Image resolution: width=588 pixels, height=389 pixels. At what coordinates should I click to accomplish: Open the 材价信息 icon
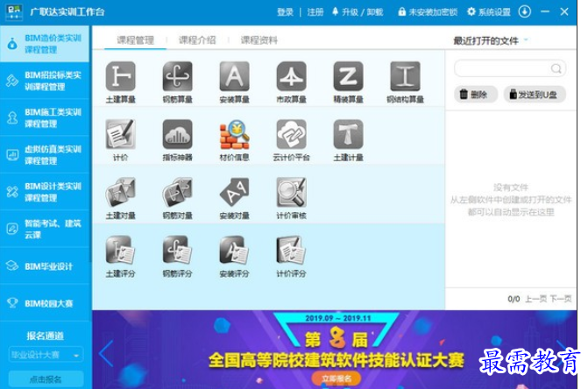[x=234, y=134]
